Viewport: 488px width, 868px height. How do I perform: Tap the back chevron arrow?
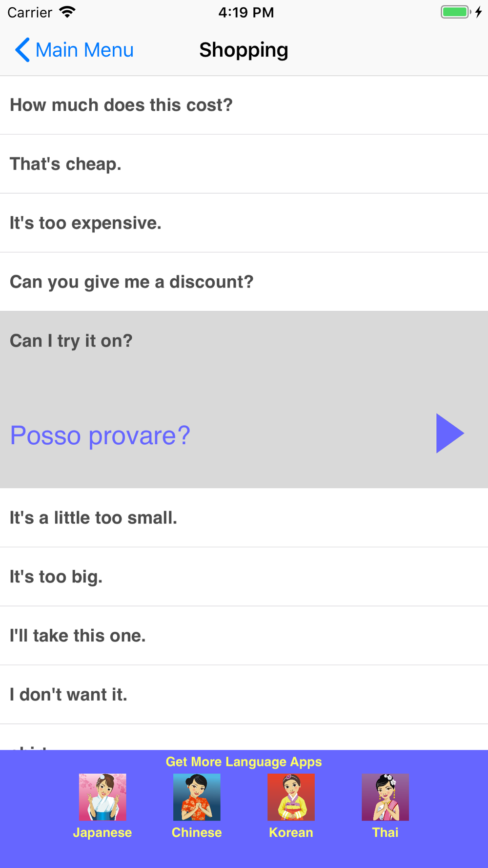[22, 50]
